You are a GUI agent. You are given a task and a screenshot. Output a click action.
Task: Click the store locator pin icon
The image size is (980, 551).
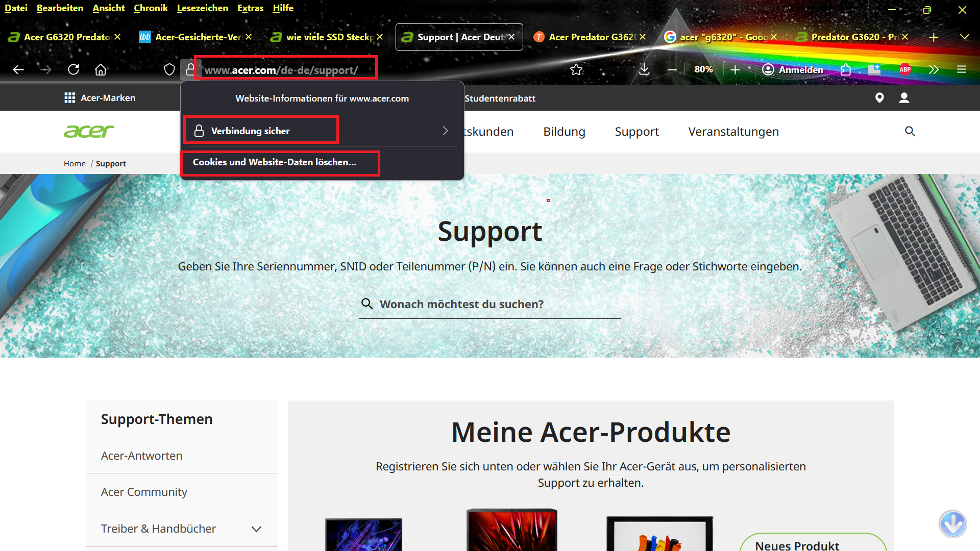879,97
